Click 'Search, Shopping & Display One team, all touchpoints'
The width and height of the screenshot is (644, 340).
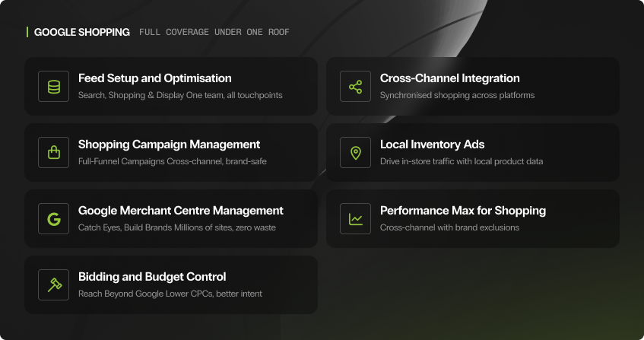(180, 95)
